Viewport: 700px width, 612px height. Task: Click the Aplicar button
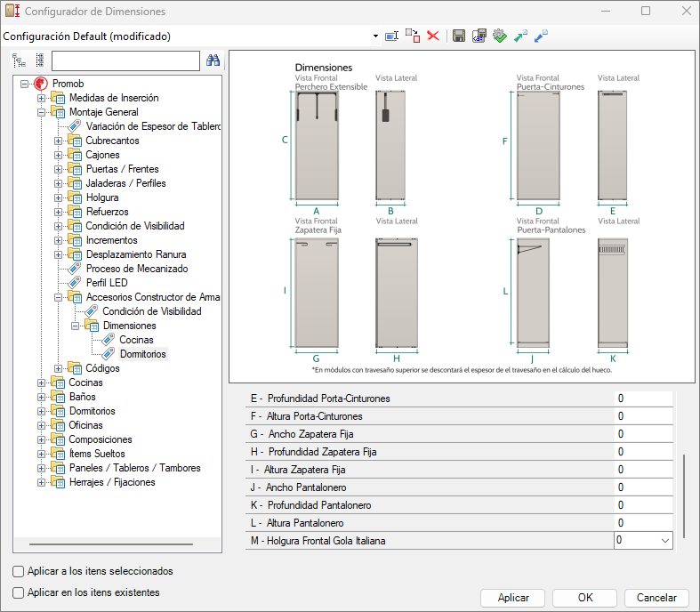[x=513, y=598]
